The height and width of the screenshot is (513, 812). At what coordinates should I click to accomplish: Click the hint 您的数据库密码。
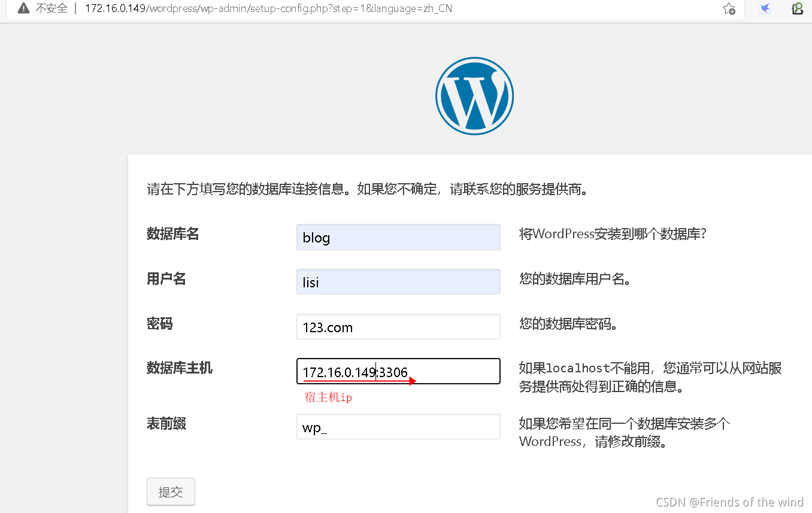568,324
